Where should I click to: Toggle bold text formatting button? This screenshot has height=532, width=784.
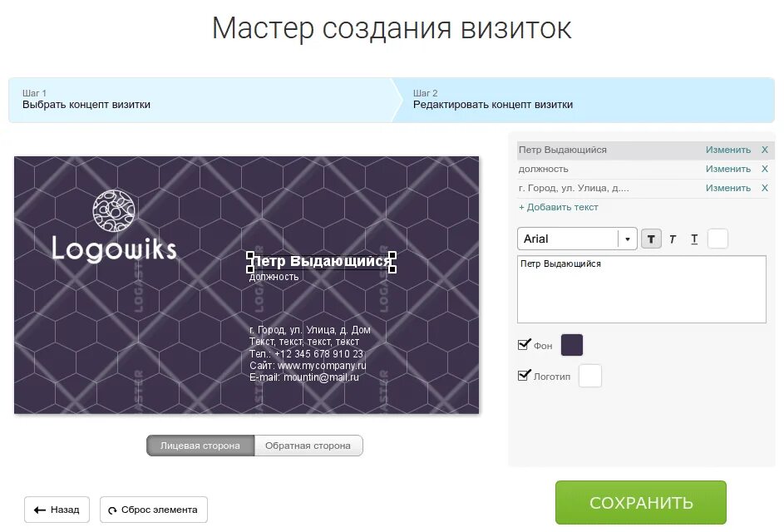[651, 239]
